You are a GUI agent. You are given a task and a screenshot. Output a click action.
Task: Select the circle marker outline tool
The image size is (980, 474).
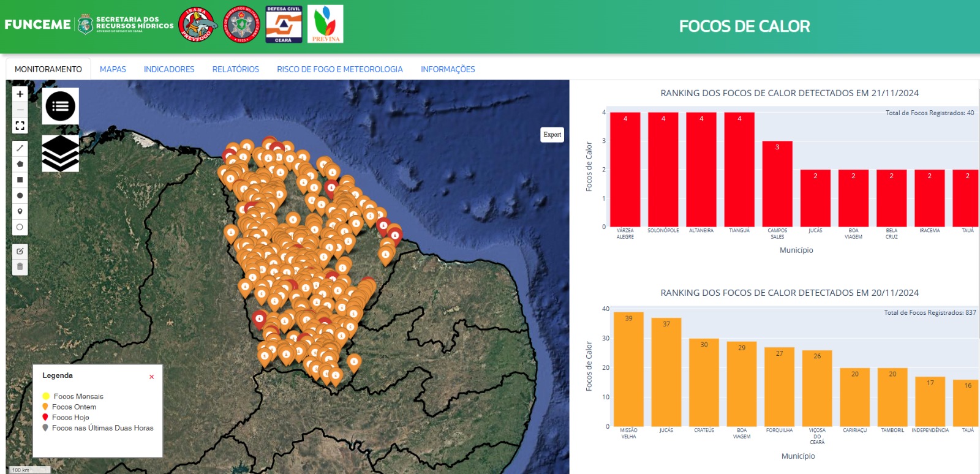coord(20,227)
